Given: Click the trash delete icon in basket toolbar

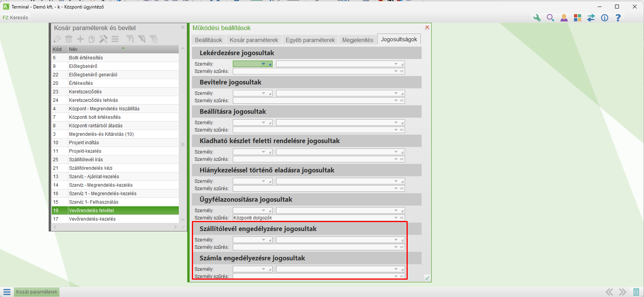Looking at the screenshot, I should point(69,39).
